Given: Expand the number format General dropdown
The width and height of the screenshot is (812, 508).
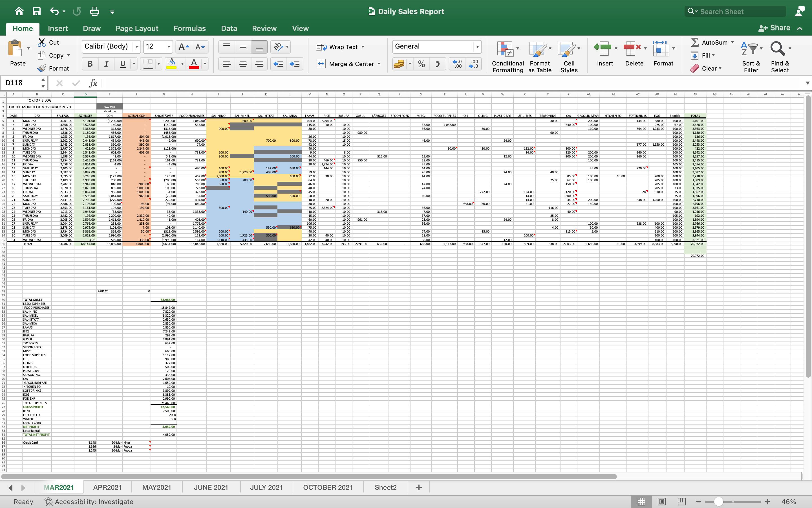Looking at the screenshot, I should (x=477, y=47).
